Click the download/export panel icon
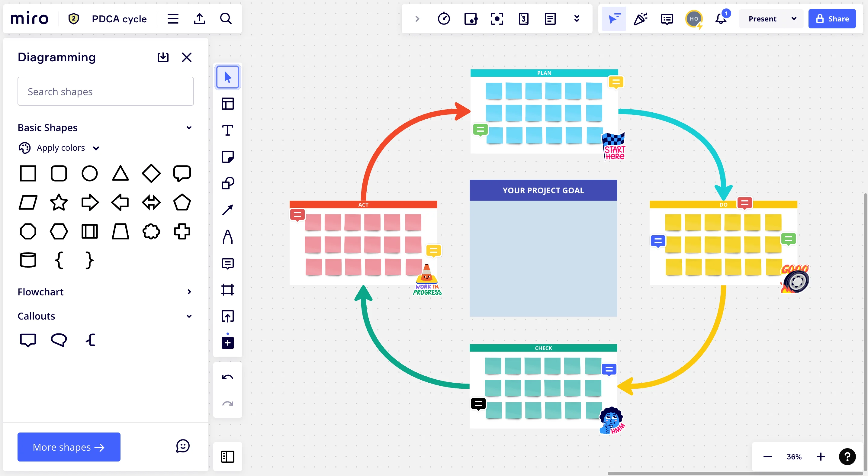 click(163, 57)
